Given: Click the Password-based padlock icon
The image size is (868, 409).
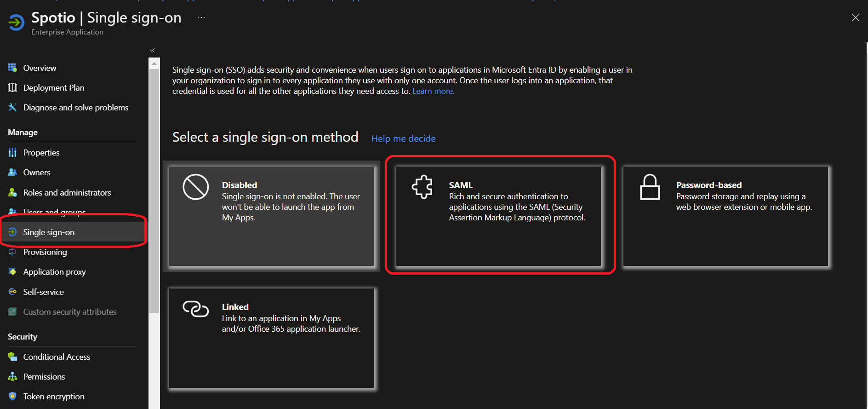Looking at the screenshot, I should pos(650,187).
